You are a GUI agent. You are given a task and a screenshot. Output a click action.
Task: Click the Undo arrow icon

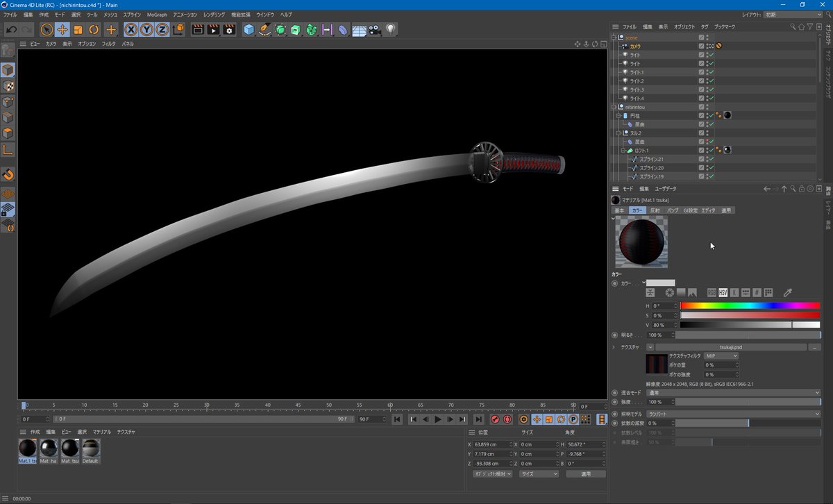[11, 30]
